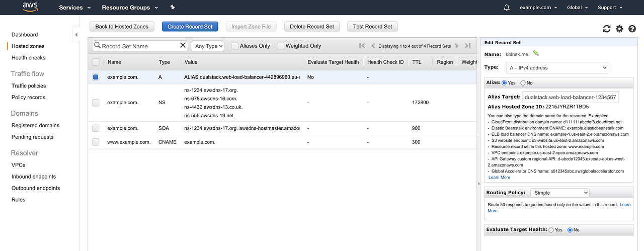Open the help question mark icon
644x251 pixels.
pos(632,29)
